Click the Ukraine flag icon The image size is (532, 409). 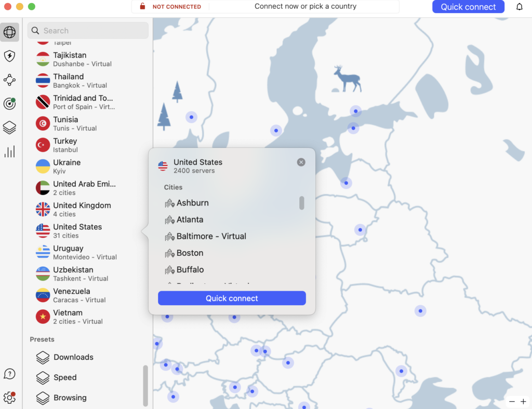[x=43, y=167]
